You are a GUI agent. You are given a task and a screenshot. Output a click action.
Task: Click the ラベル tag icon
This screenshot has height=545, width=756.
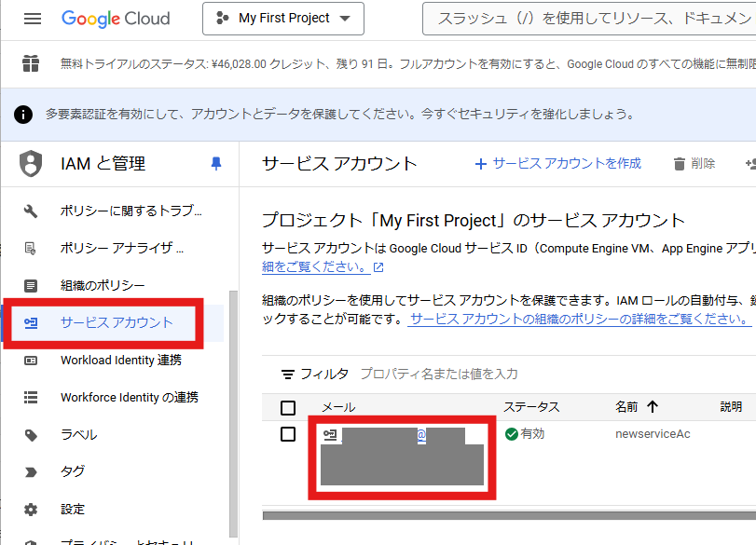coord(31,435)
